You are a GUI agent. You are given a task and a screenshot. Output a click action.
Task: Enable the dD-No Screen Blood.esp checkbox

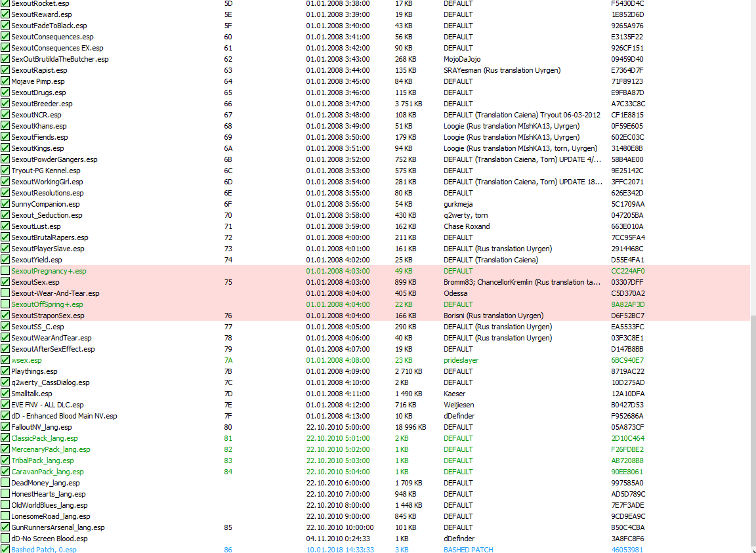5,539
